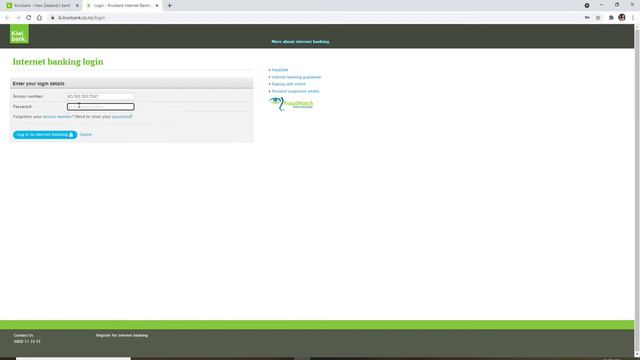This screenshot has height=360, width=640.
Task: View site info via the padlock icon
Action: 53,18
